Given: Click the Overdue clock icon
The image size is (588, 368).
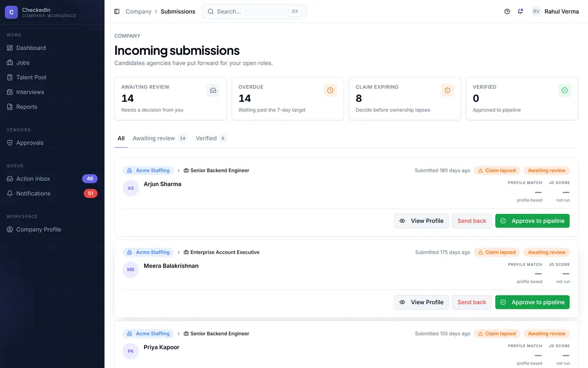Looking at the screenshot, I should (330, 90).
